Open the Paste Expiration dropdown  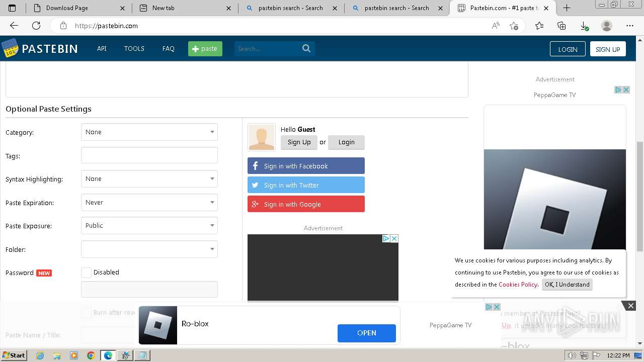149,203
